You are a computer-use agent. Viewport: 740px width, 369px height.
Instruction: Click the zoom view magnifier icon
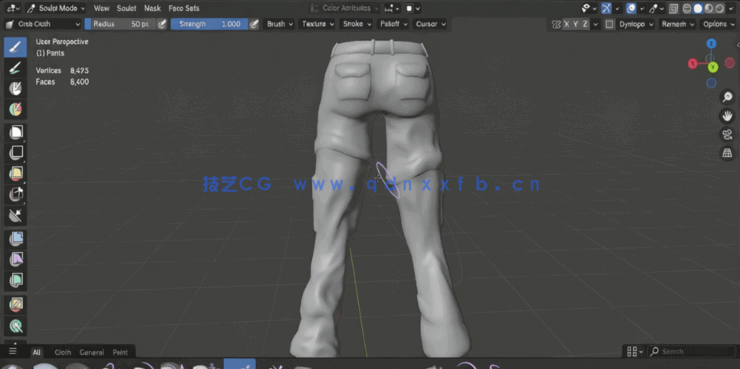[727, 97]
